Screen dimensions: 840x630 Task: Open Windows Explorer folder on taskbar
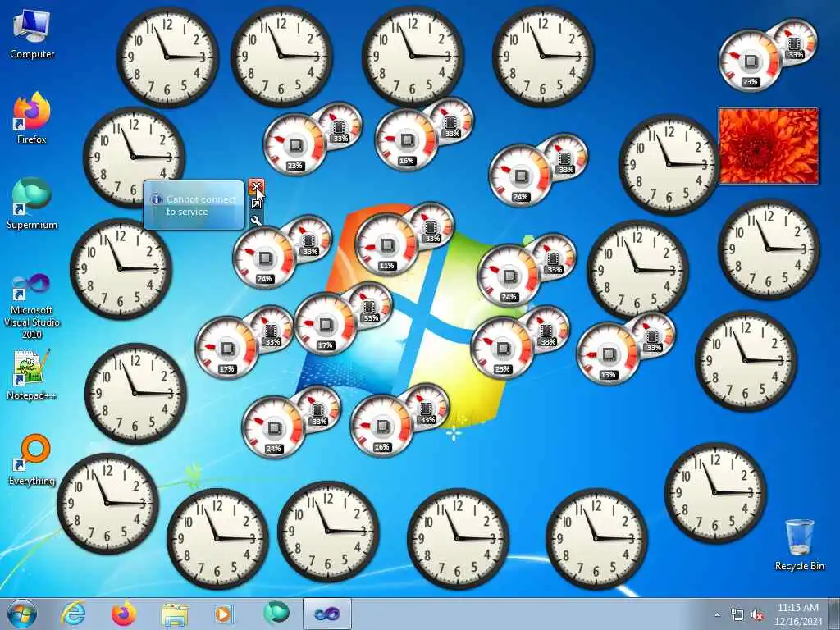tap(175, 614)
